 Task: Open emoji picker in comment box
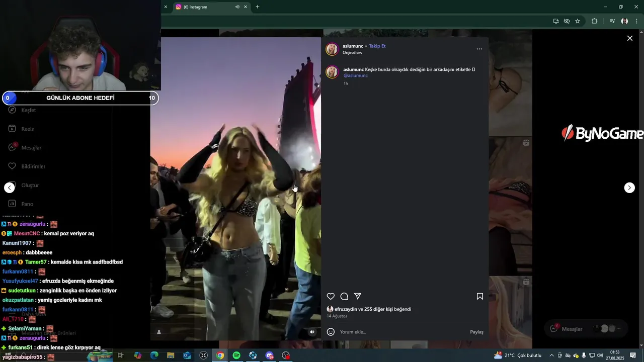(331, 332)
